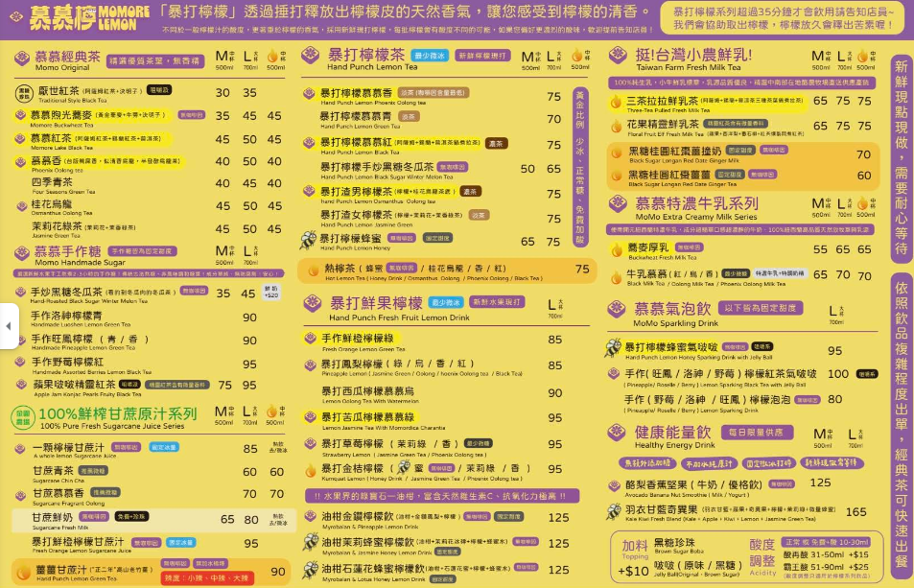Click the flower icon beside MoMo Sparkling Drink heading
This screenshot has width=914, height=588.
pos(617,309)
